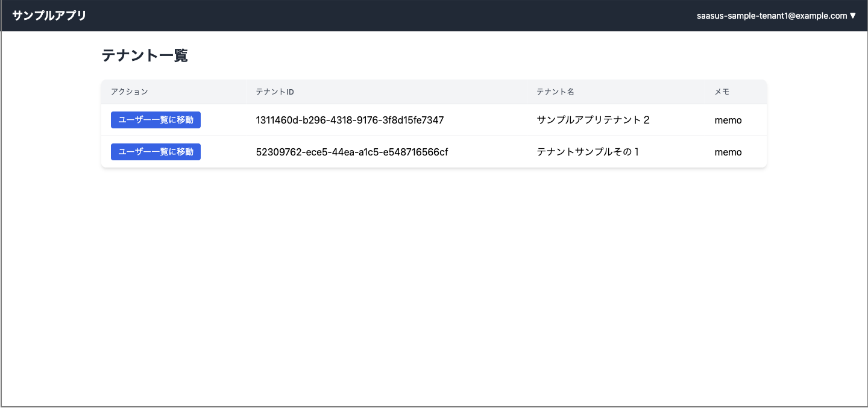Image resolution: width=868 pixels, height=408 pixels.
Task: Click the ▼ arrow beside the email
Action: [x=853, y=16]
